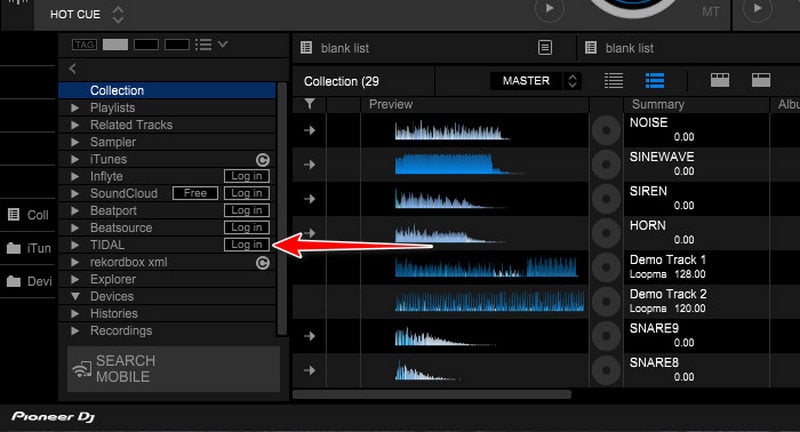Open the Devi folder shortcut in sidebar
Image resolution: width=800 pixels, height=432 pixels.
[x=28, y=281]
